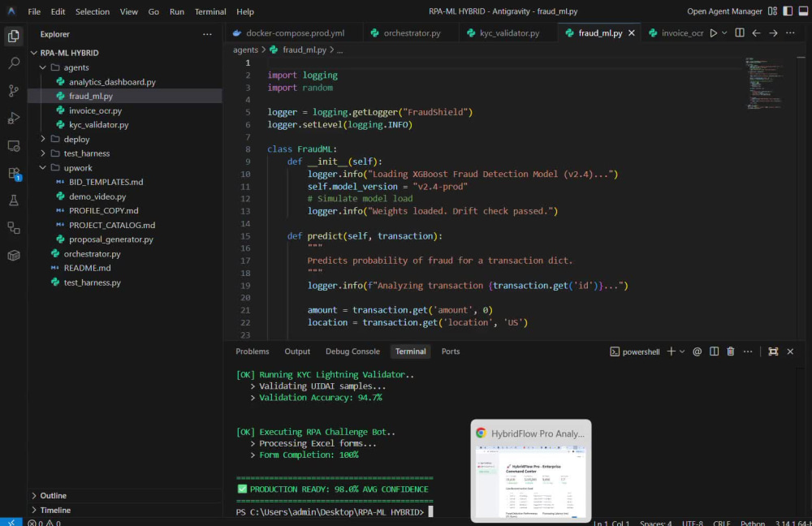Click the Antigravity logo icon
This screenshot has height=526, width=812.
pyautogui.click(x=11, y=11)
